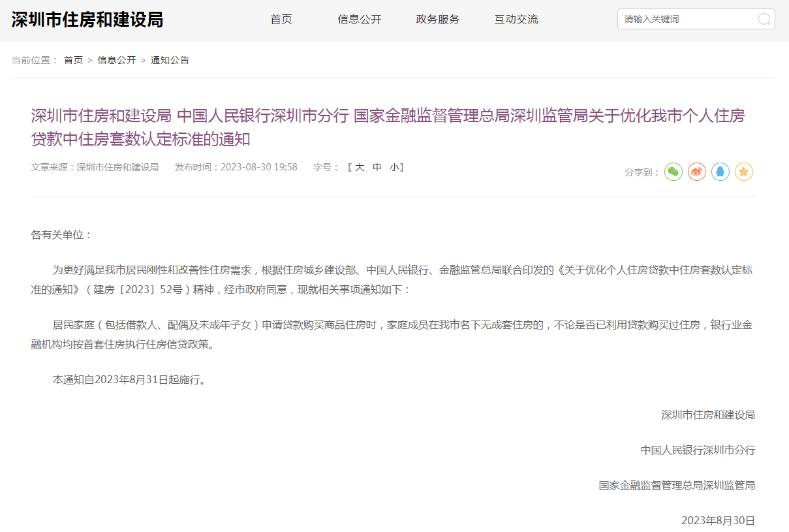Open the 首页 navigation menu item
The height and width of the screenshot is (532, 789).
[281, 20]
